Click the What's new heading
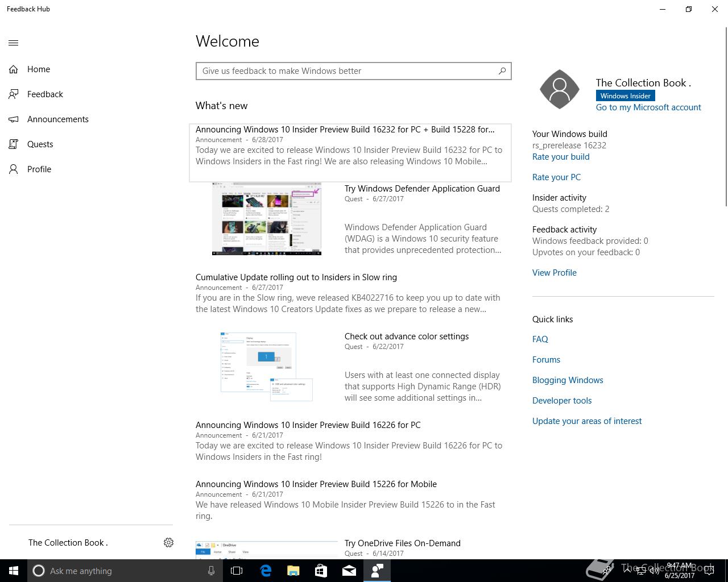728x582 pixels. pyautogui.click(x=222, y=106)
